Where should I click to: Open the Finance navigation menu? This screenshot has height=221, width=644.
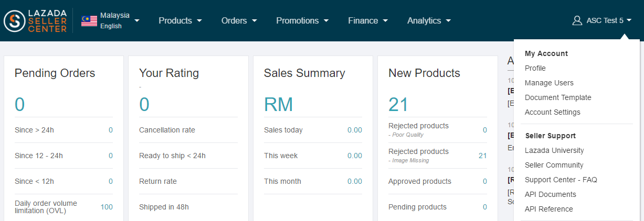click(368, 21)
